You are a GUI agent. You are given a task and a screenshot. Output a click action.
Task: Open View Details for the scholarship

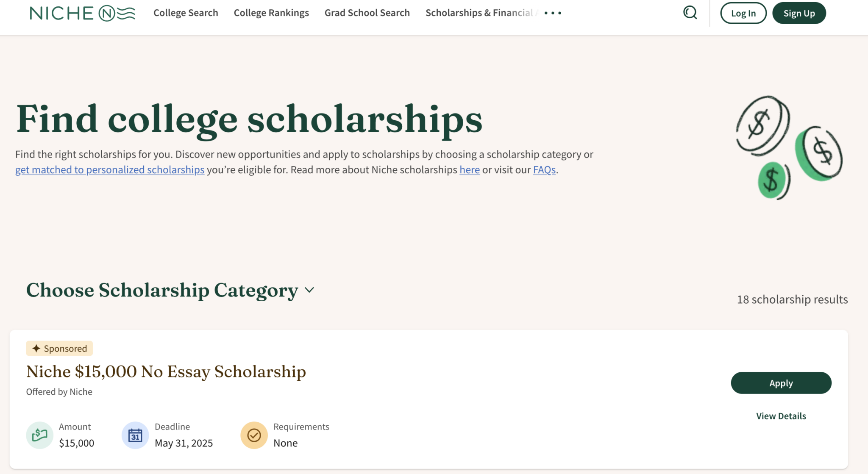coord(781,416)
